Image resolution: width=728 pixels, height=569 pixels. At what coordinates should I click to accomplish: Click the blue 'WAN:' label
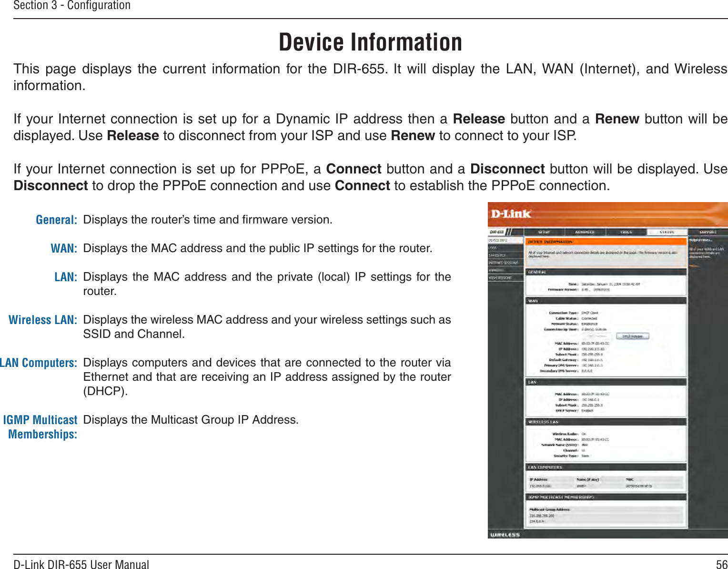[x=64, y=248]
